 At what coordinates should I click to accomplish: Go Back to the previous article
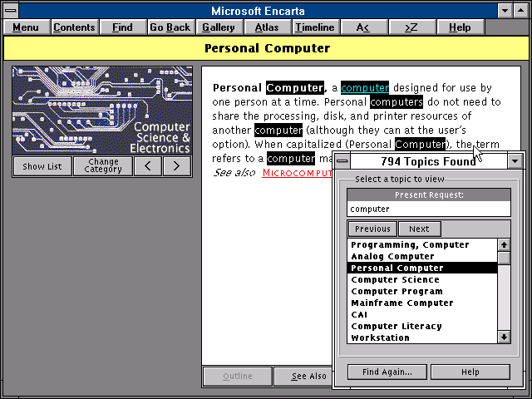(x=170, y=27)
